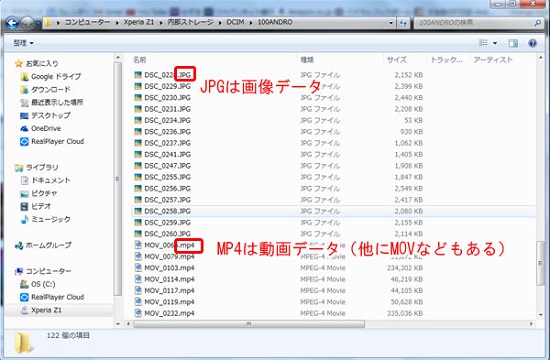Click the video icon of MOV_0117.mp4

tap(138, 291)
